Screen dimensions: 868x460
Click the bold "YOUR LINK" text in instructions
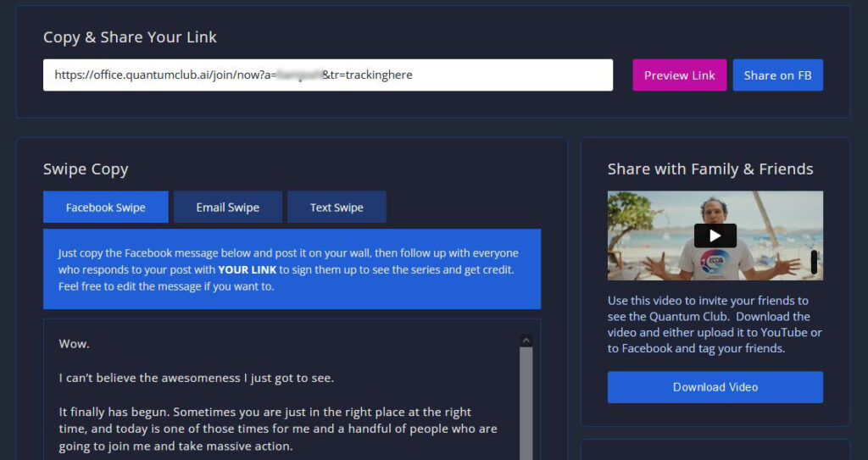click(247, 269)
